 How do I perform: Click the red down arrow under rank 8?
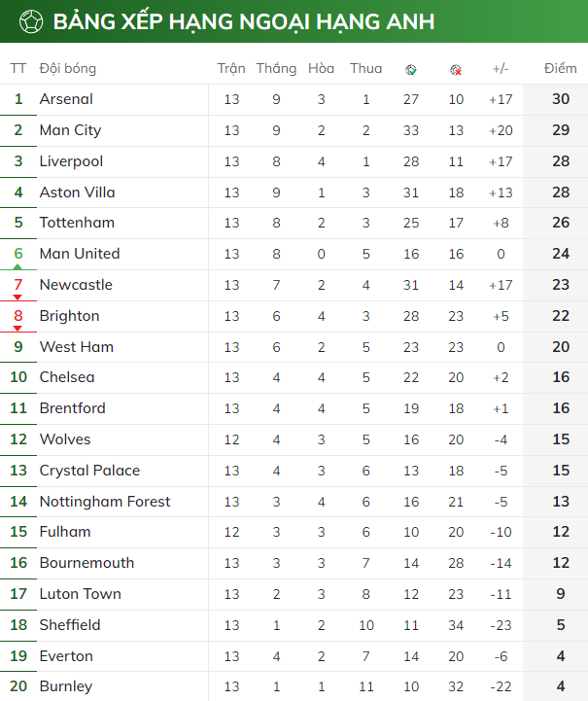17,328
